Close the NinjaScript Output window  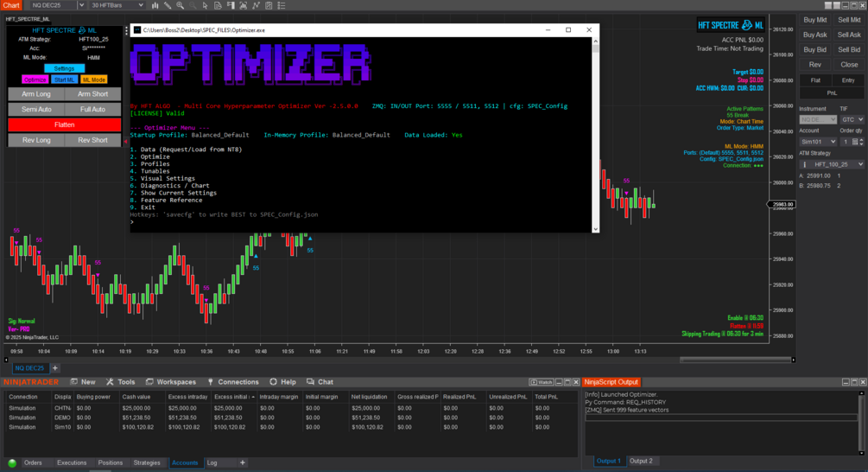coord(863,382)
